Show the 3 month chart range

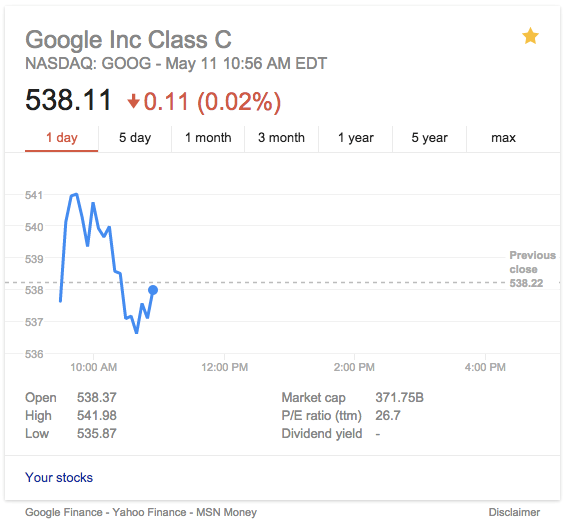(x=282, y=138)
